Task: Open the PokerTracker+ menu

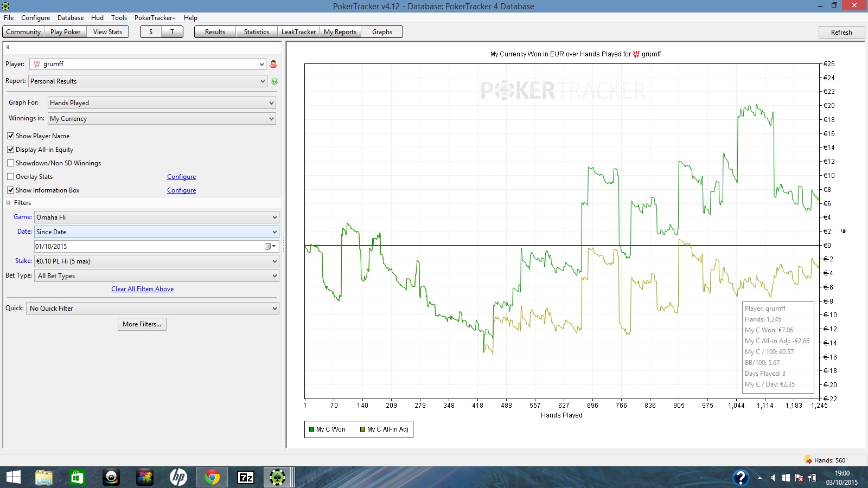Action: pos(155,18)
